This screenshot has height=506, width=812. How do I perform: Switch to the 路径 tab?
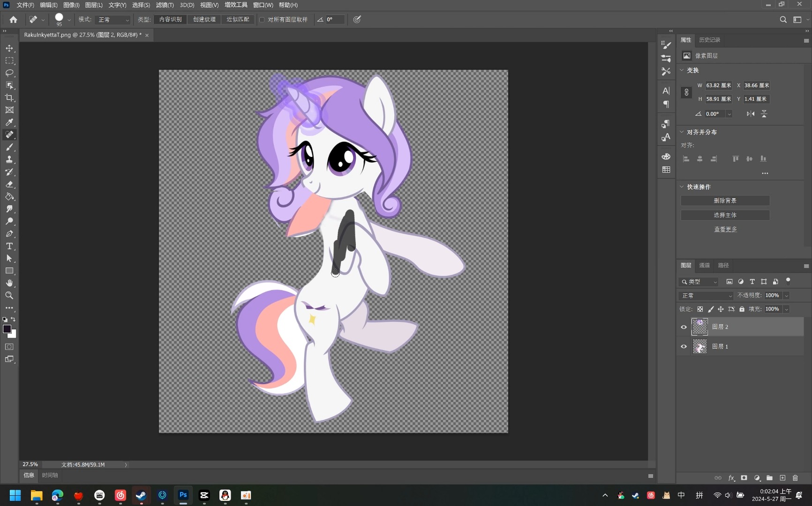(723, 265)
